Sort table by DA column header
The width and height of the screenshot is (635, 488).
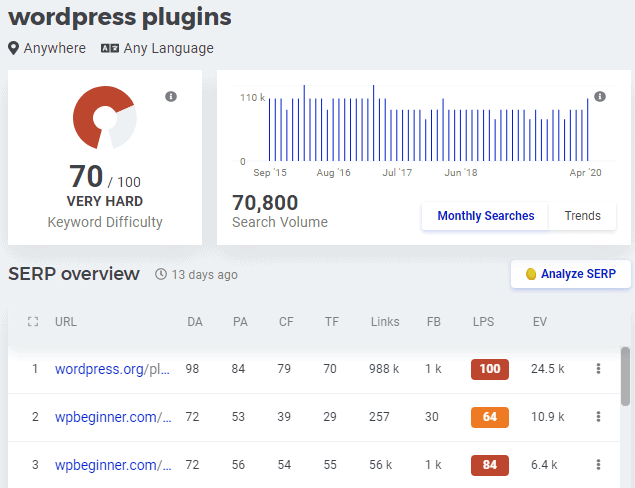tap(195, 322)
